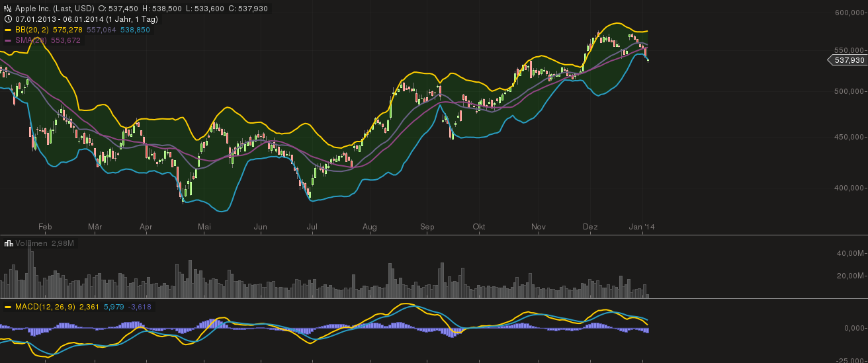Click the Mär month label on time axis
Screen dimensions: 868x363
coord(95,227)
